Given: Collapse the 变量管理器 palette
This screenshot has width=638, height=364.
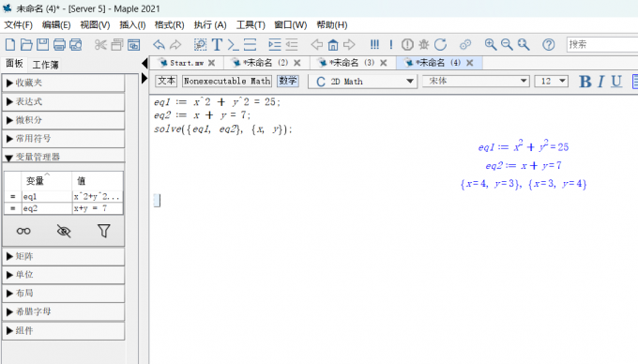Looking at the screenshot, I should pyautogui.click(x=64, y=157).
